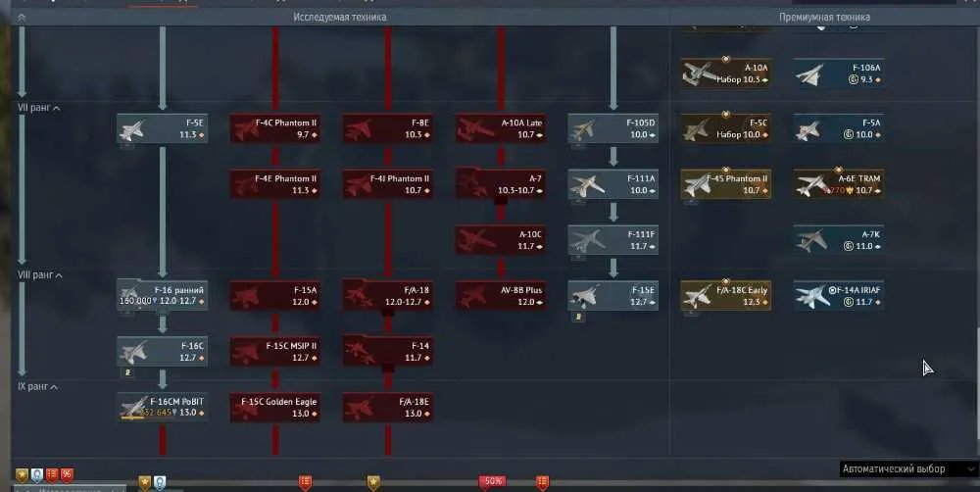
Task: Click the AV-8B Plus aircraft icon
Action: click(x=471, y=296)
